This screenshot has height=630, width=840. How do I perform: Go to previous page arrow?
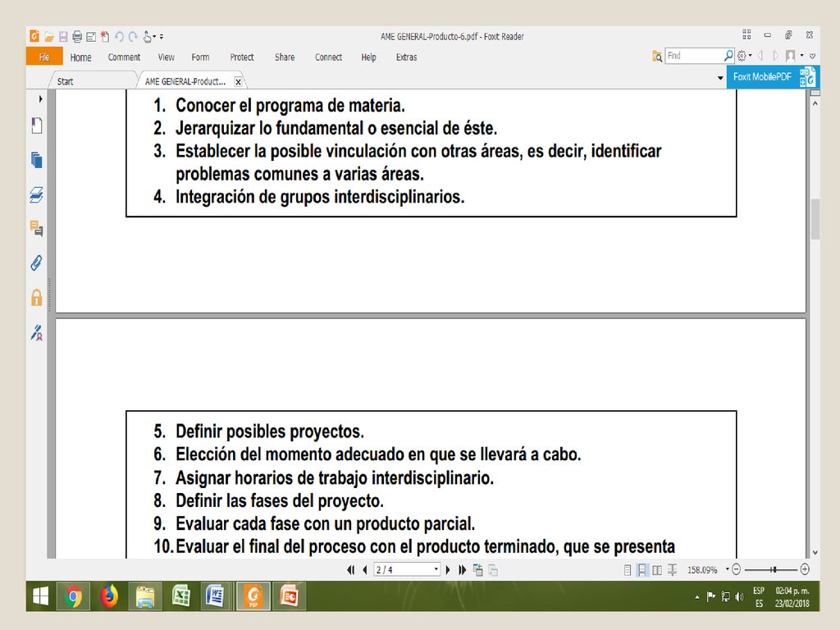365,570
